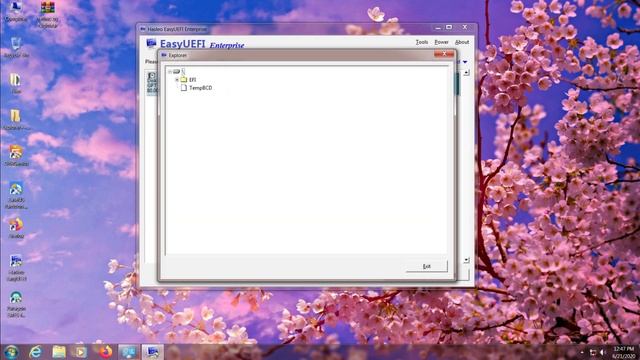Open the Windows Start menu
The height and width of the screenshot is (360, 640).
coord(11,352)
